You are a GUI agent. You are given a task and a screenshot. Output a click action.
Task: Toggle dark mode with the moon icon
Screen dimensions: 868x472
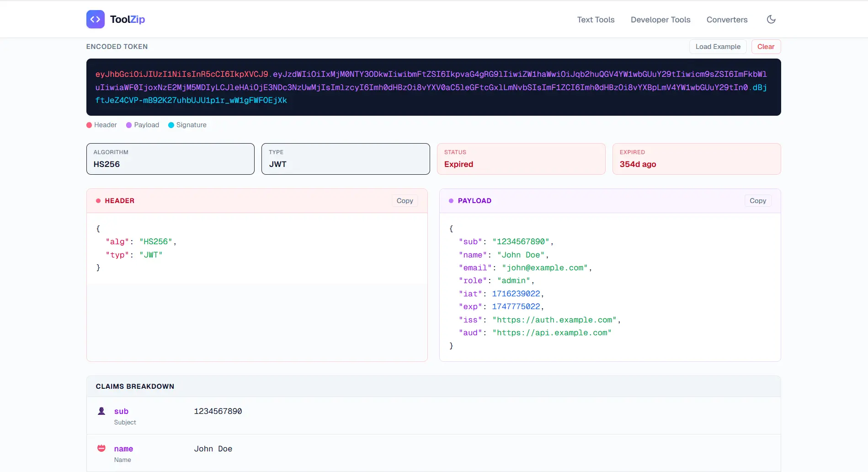(771, 19)
